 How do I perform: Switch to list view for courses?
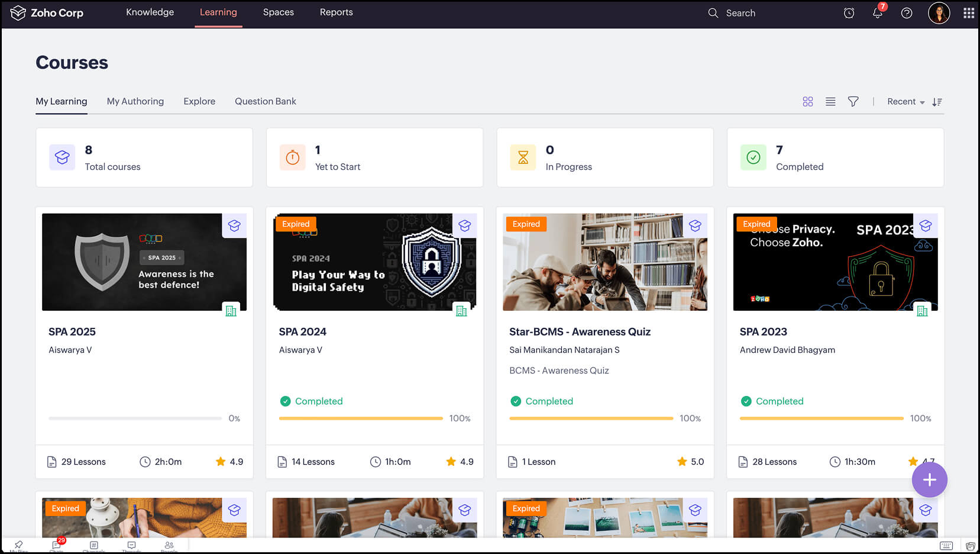830,101
